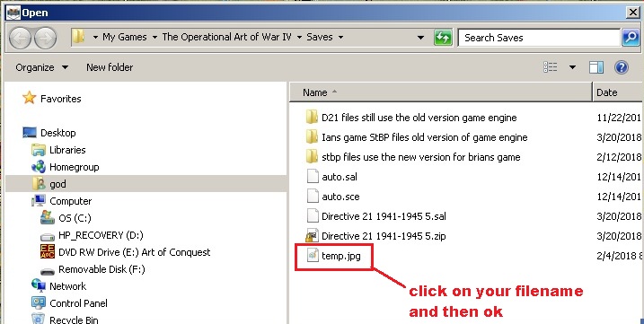
Task: Click the auto.sal file icon
Action: pos(313,177)
